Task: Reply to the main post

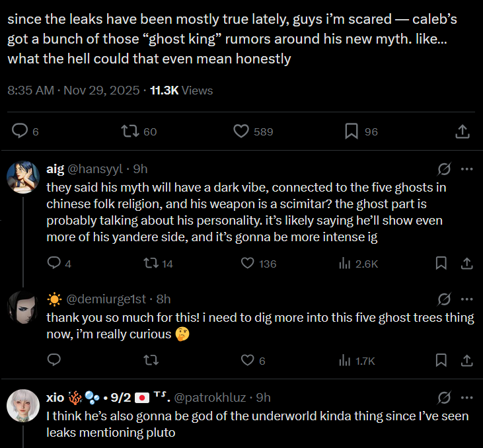Action: (21, 131)
